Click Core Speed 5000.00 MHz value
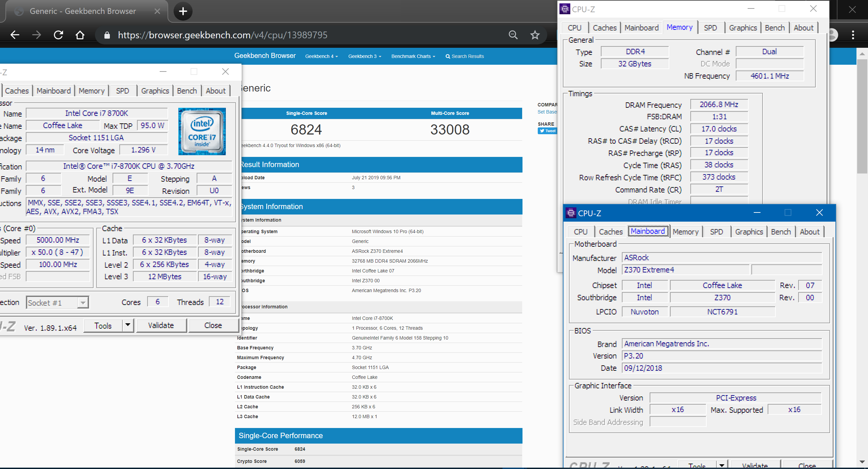The width and height of the screenshot is (868, 469). pos(58,240)
